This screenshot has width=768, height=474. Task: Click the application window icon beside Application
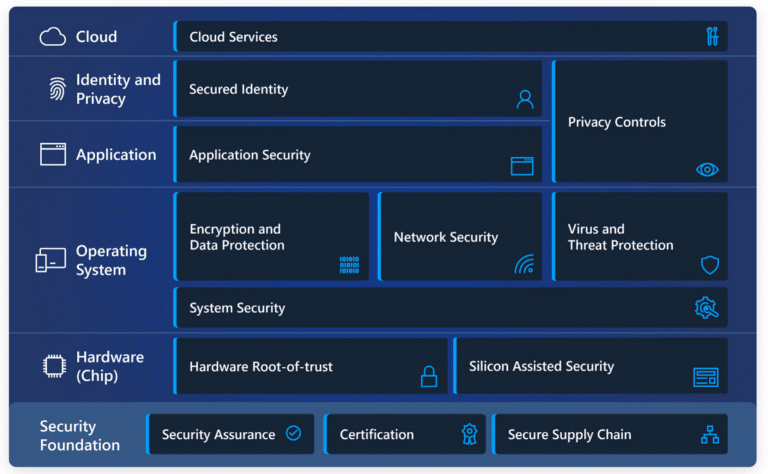53,155
